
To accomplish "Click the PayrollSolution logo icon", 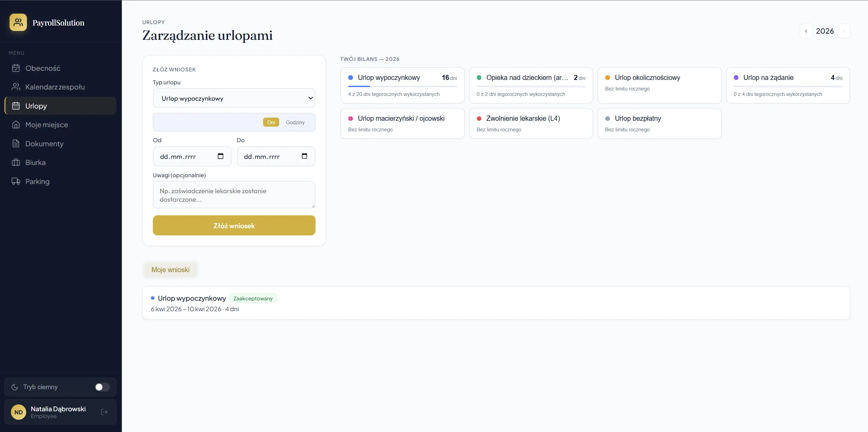I will pos(18,22).
